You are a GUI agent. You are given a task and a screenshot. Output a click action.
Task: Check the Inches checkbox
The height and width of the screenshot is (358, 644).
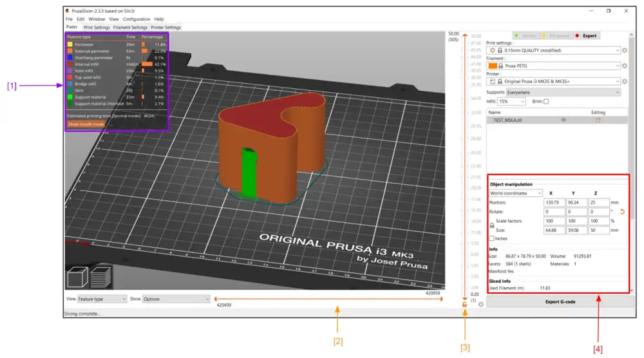(491, 238)
